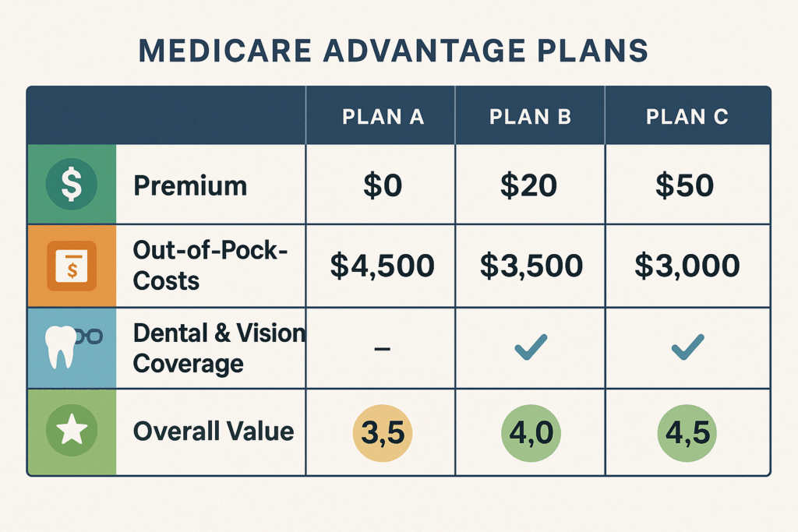Click the Plan B dental coverage checkmark
The image size is (798, 532).
click(531, 347)
